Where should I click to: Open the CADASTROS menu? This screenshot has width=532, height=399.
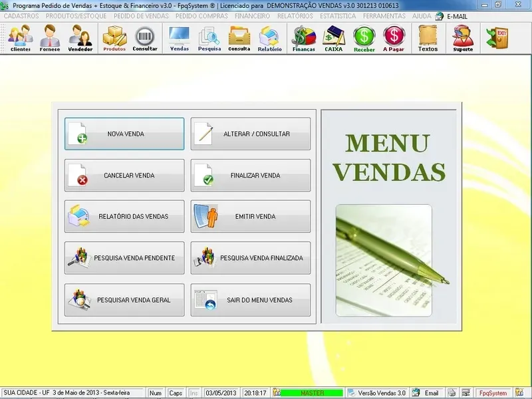coord(21,15)
